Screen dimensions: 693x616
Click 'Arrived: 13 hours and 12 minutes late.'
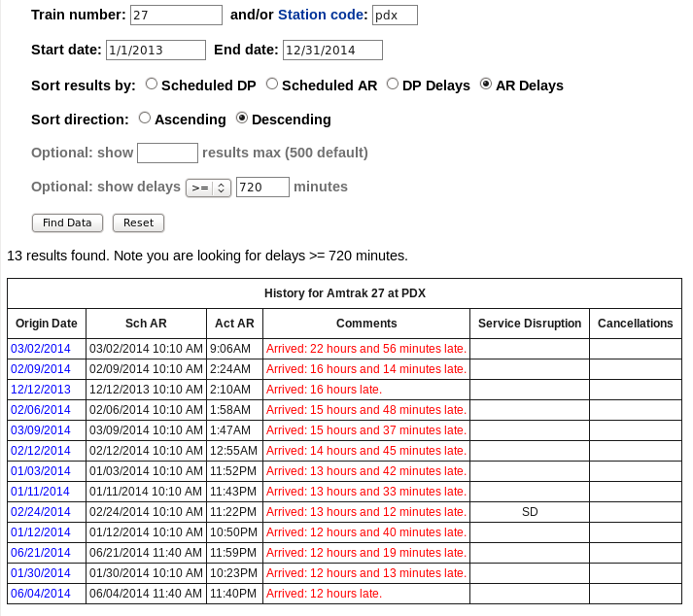366,512
